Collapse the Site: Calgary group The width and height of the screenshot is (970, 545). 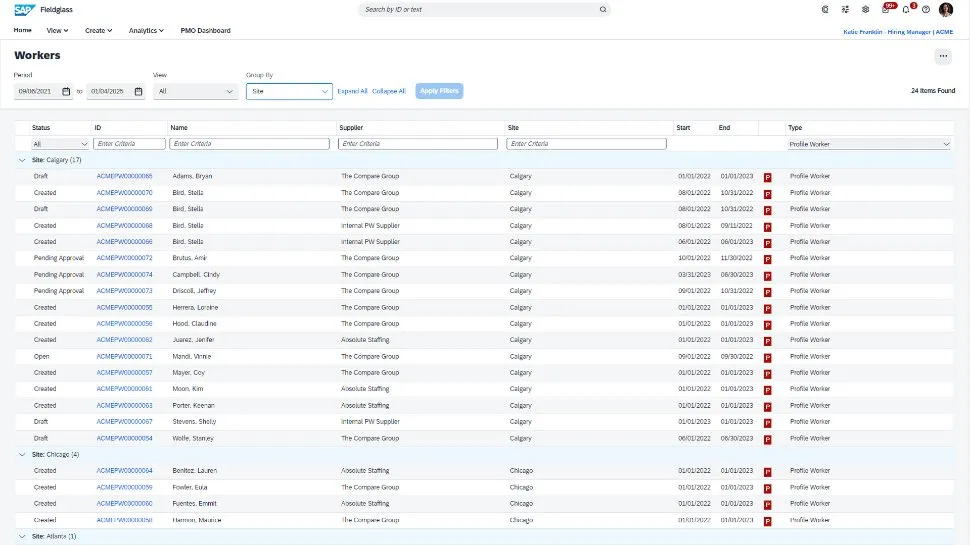point(22,160)
